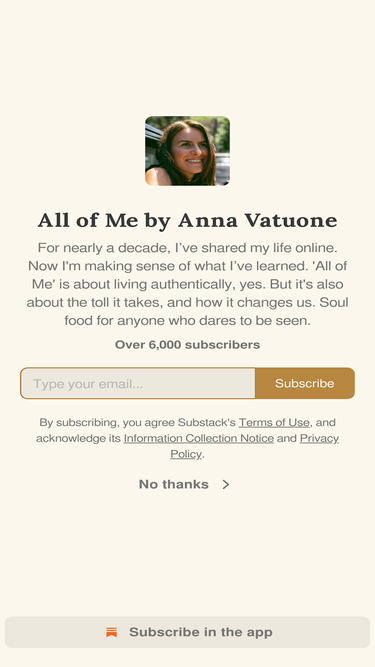Viewport: 375px width, 667px height.
Task: Click the "For nearly a decade" opening line
Action: [188, 248]
